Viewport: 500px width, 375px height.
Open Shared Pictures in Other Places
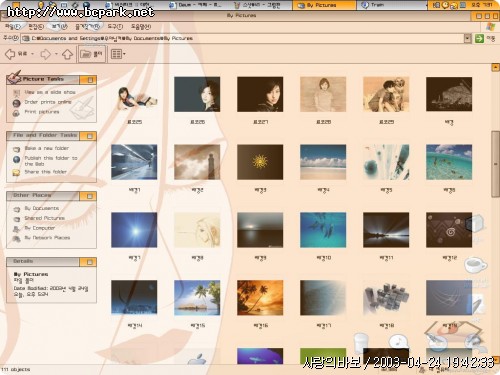(x=45, y=218)
